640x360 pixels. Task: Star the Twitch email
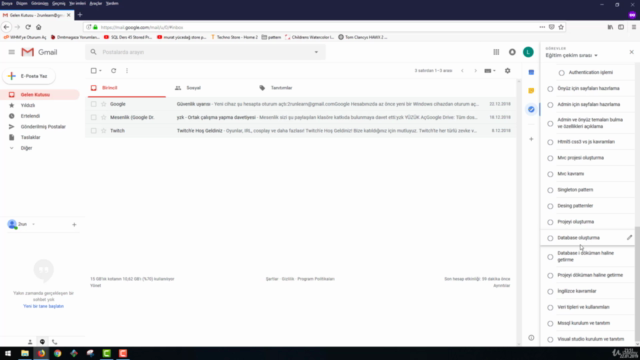coord(104,131)
